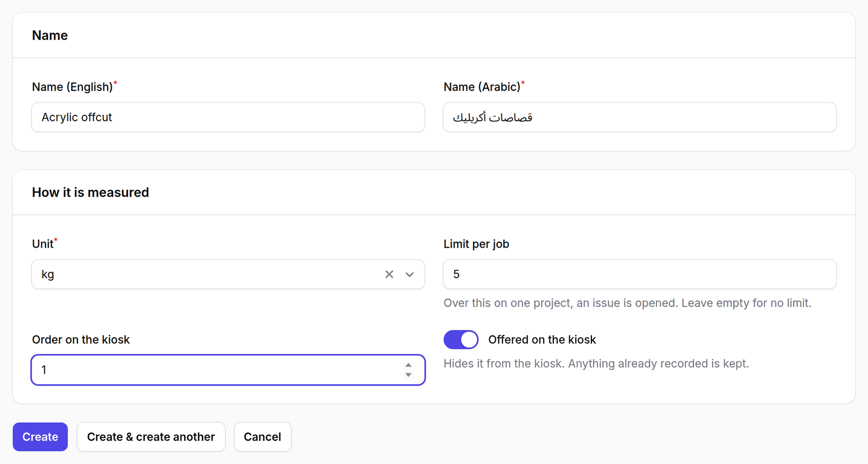
Task: Clear the selected kg unit
Action: [x=389, y=274]
